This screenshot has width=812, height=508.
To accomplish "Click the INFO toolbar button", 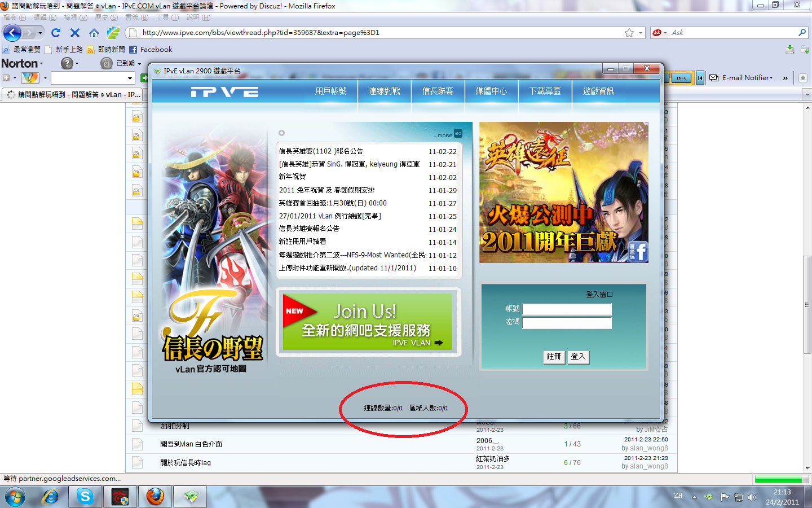I will [x=681, y=78].
